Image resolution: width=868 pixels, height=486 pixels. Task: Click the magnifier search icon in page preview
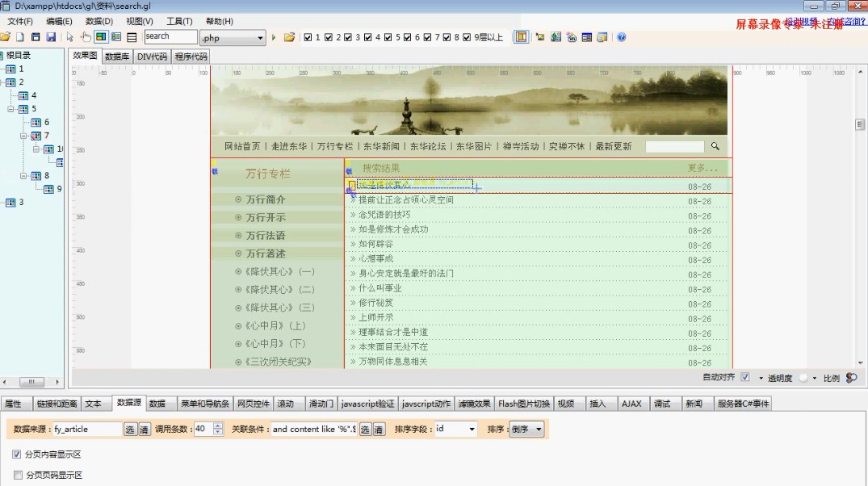tap(715, 146)
